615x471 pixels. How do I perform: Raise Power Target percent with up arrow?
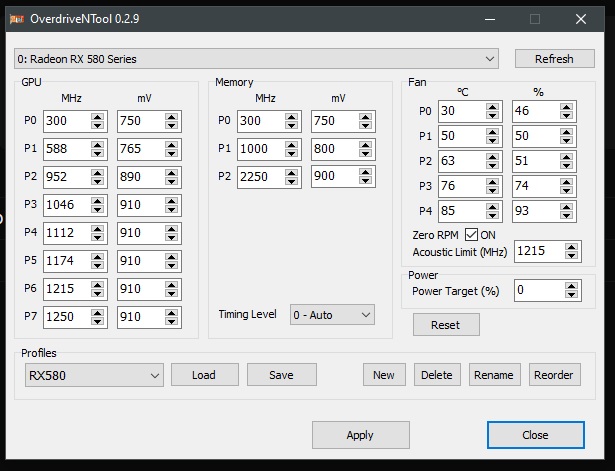coord(570,286)
